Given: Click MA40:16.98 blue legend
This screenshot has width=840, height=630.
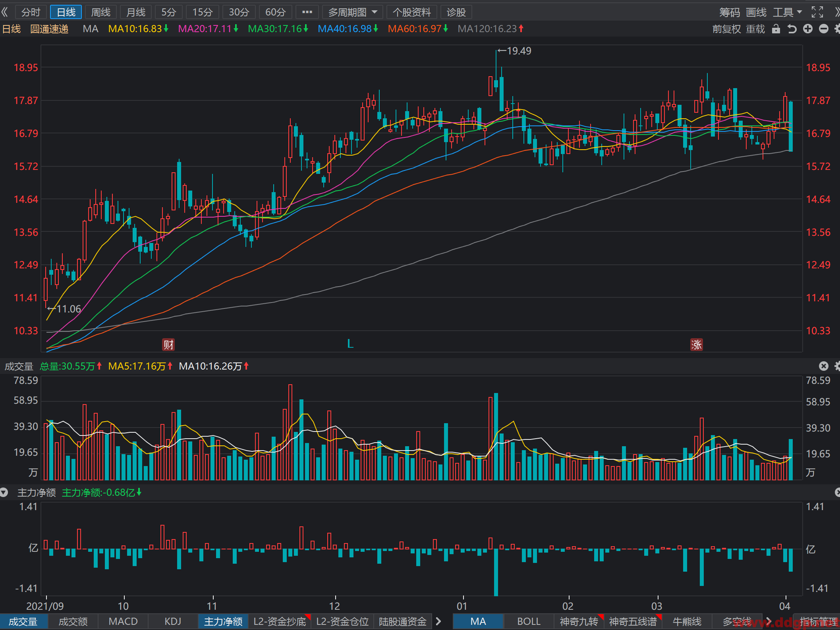Looking at the screenshot, I should point(348,29).
